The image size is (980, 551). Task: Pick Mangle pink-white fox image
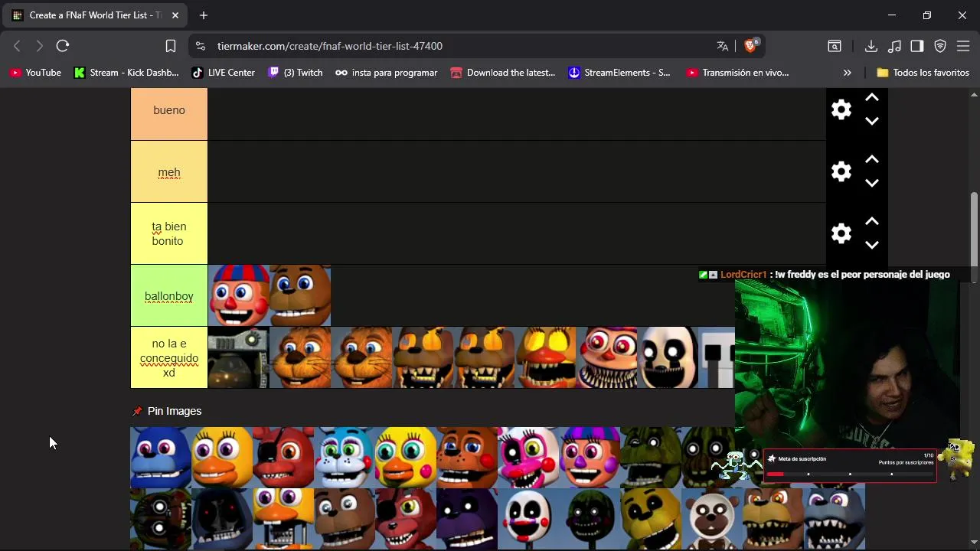click(x=528, y=458)
